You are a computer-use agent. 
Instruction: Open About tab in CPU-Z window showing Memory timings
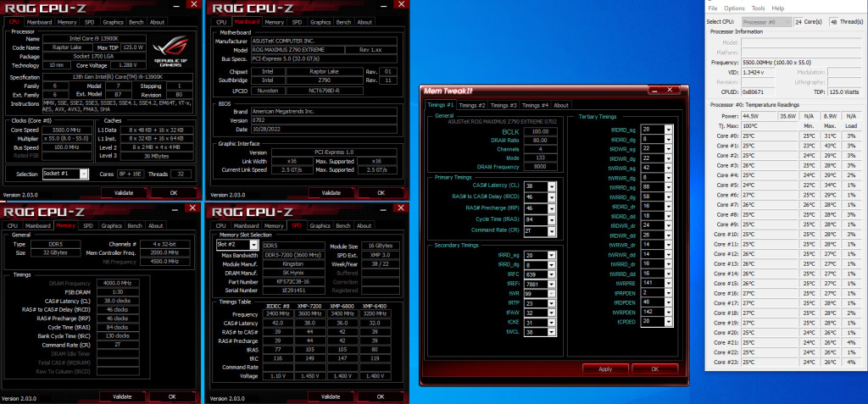(156, 226)
